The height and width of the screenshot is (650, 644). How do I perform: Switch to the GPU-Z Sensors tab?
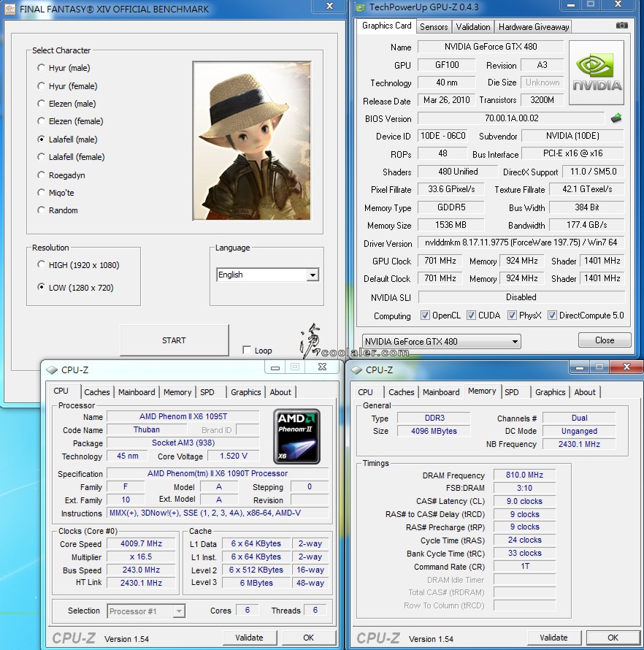tap(434, 27)
